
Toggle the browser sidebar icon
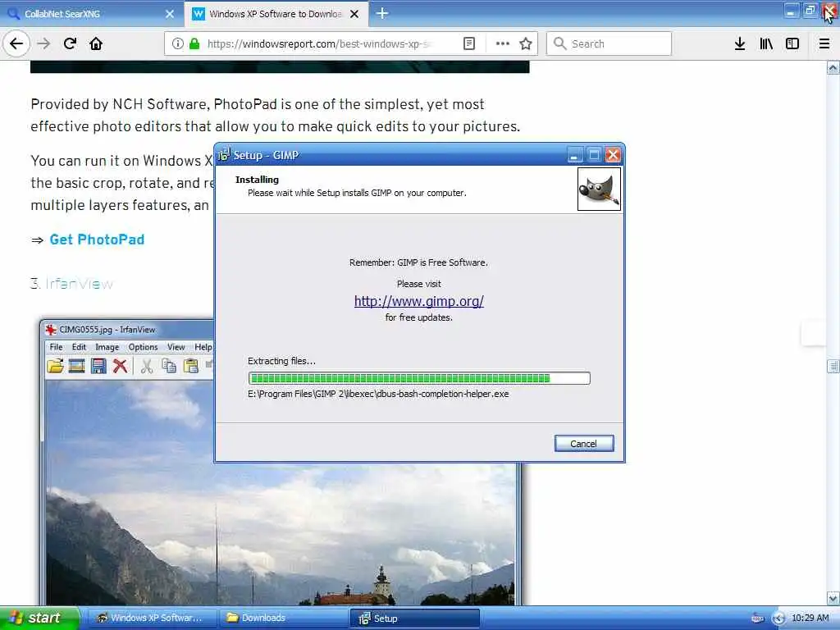pos(792,43)
